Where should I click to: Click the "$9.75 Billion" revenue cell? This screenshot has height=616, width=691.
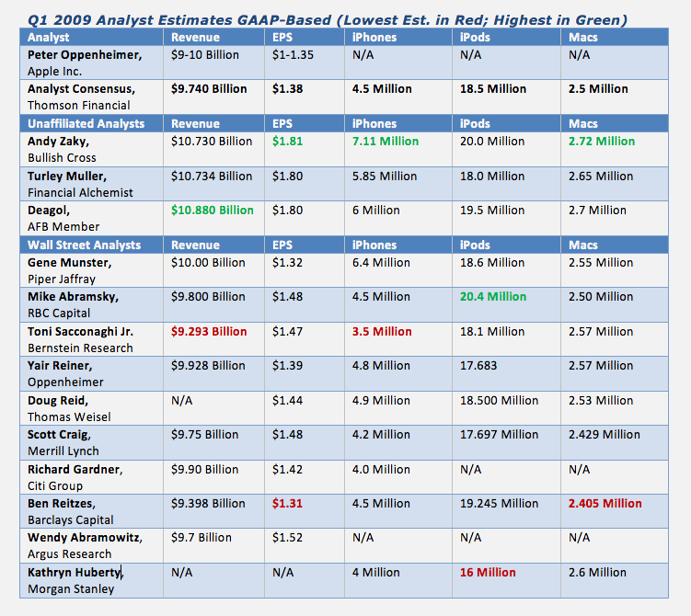tap(205, 435)
